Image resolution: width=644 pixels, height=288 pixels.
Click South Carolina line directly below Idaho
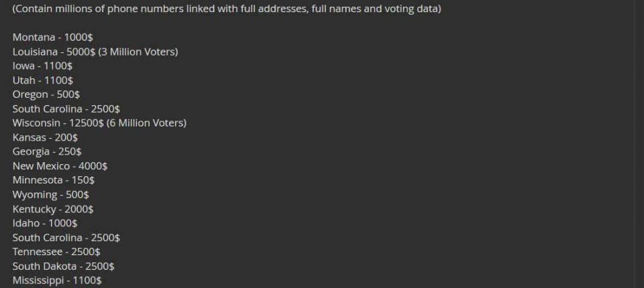click(66, 238)
